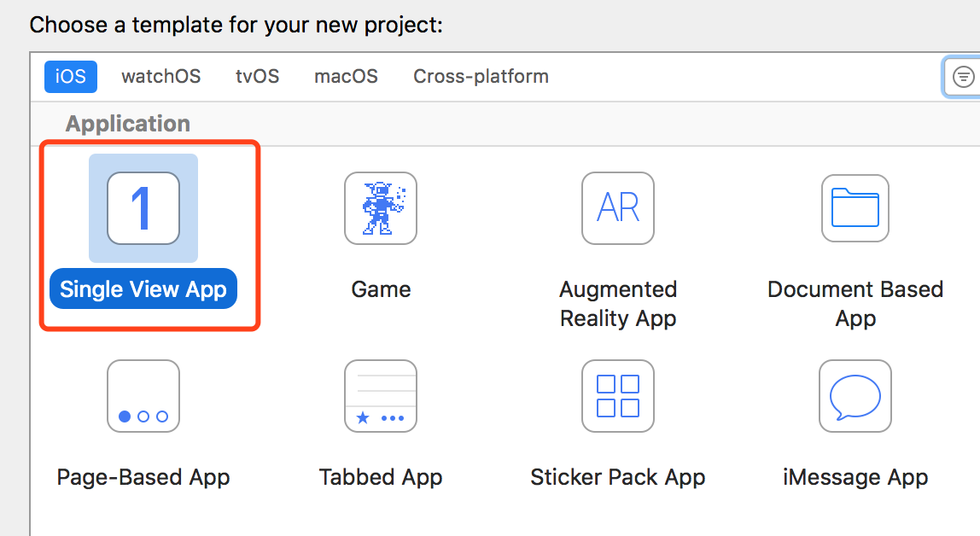This screenshot has width=980, height=536.
Task: Switch to the watchOS platform tab
Action: click(161, 77)
